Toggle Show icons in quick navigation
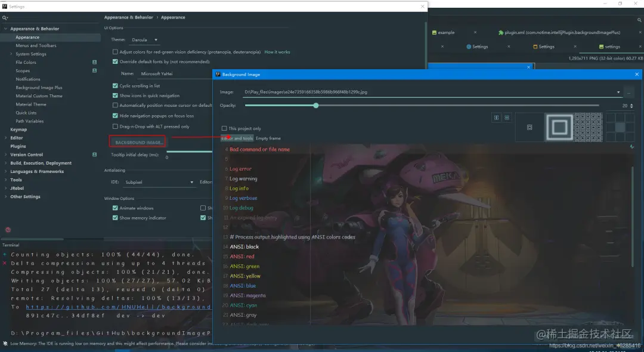The height and width of the screenshot is (352, 644). pos(115,95)
